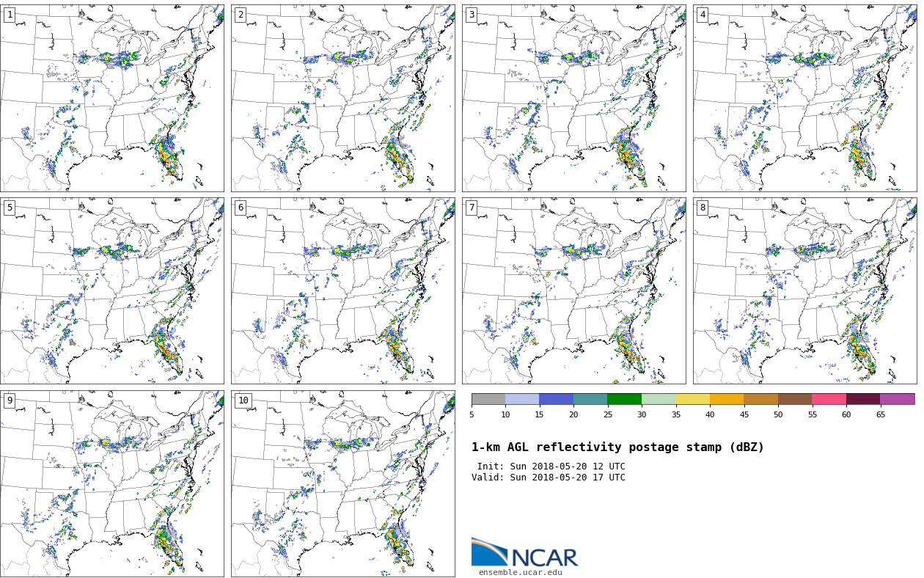Enlarge ensemble member 10 map
The height and width of the screenshot is (578, 924).
342,483
